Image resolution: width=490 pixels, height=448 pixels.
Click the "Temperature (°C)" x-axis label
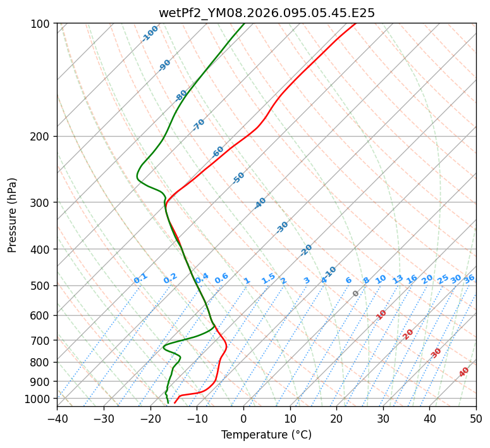(x=266, y=435)
